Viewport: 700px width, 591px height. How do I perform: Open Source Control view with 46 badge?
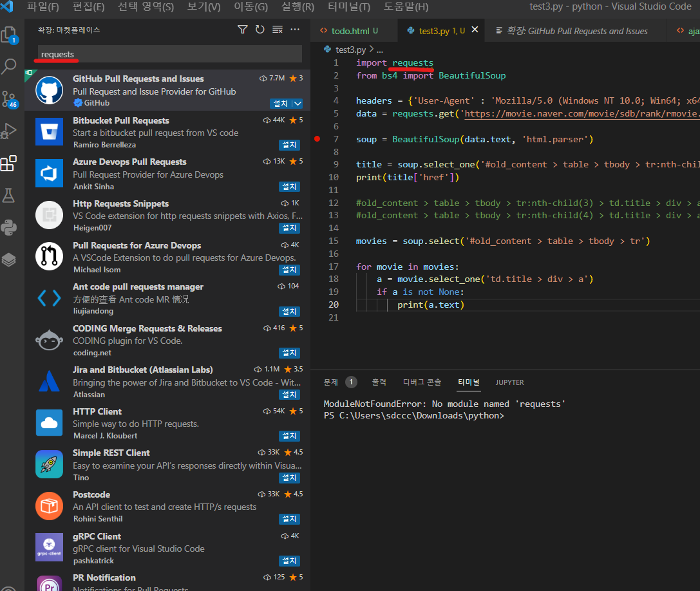pos(9,98)
